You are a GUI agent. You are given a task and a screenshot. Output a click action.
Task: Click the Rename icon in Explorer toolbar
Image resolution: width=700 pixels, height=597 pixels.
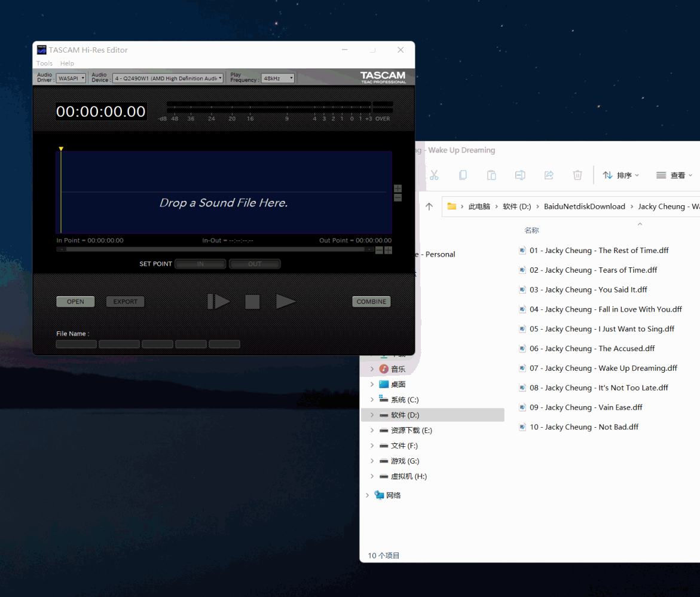point(520,175)
